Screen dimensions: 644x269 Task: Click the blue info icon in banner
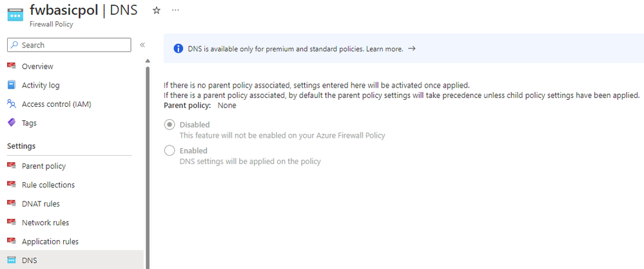click(179, 49)
